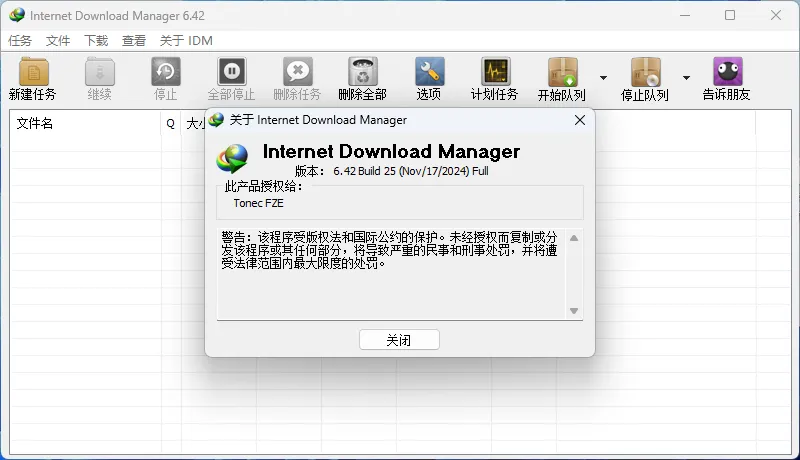Click the warning text scroll down arrow

click(574, 311)
